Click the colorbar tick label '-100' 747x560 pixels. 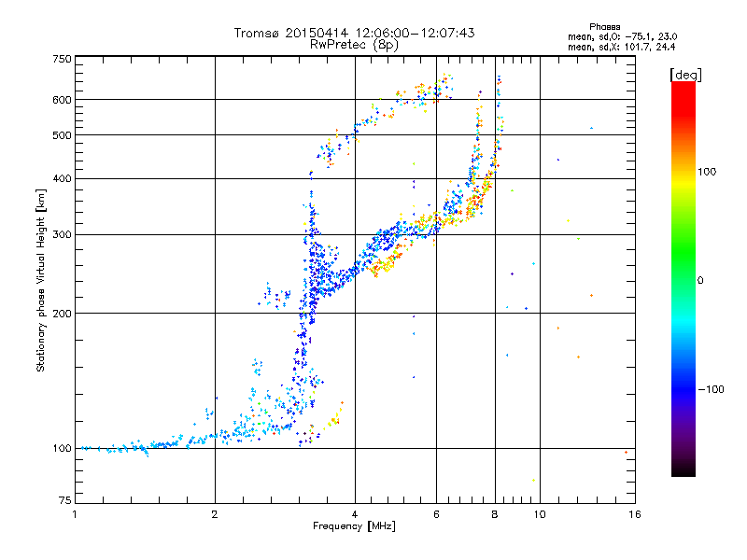click(x=711, y=389)
